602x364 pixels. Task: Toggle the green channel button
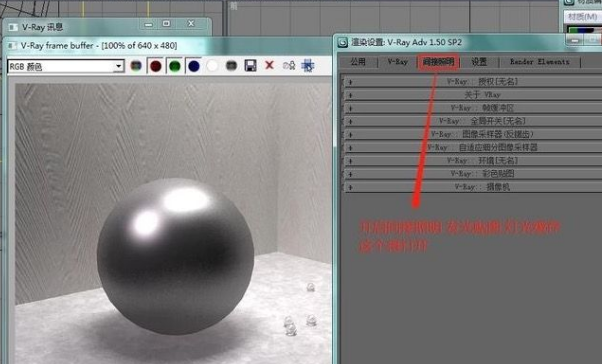[175, 66]
